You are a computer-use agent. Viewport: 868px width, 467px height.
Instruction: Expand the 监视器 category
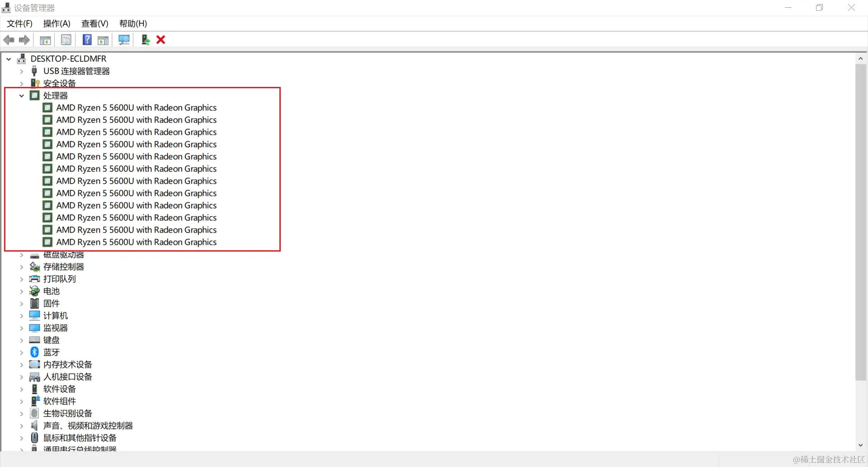click(21, 328)
